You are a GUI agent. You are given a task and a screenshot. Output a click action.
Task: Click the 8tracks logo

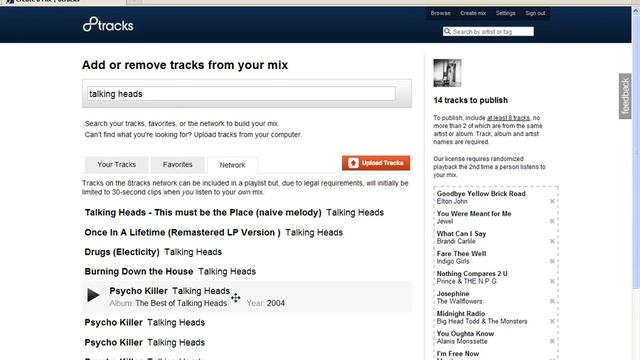[108, 24]
